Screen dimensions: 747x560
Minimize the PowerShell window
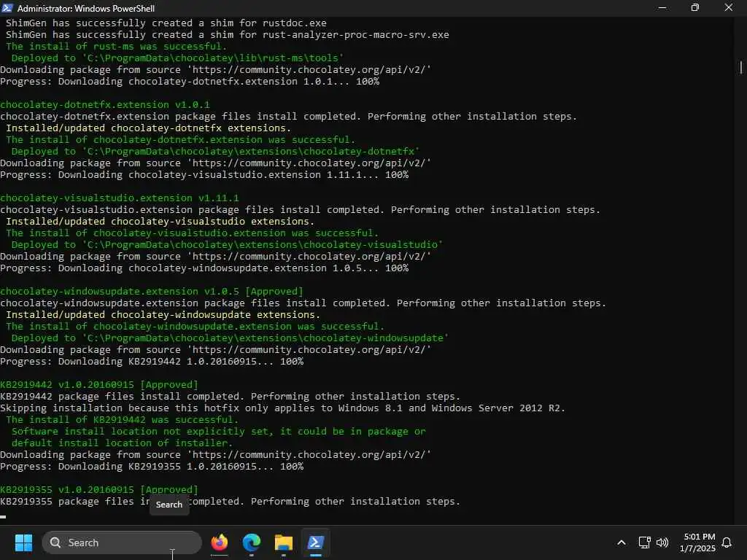pos(662,8)
